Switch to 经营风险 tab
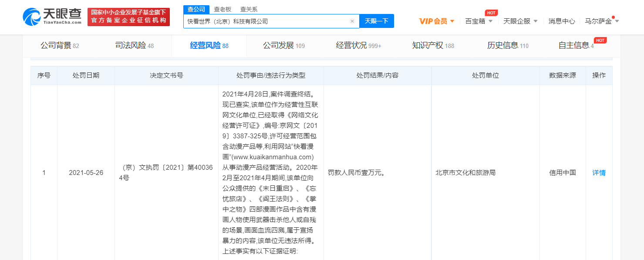Screen dimensions: 644x260 209,45
